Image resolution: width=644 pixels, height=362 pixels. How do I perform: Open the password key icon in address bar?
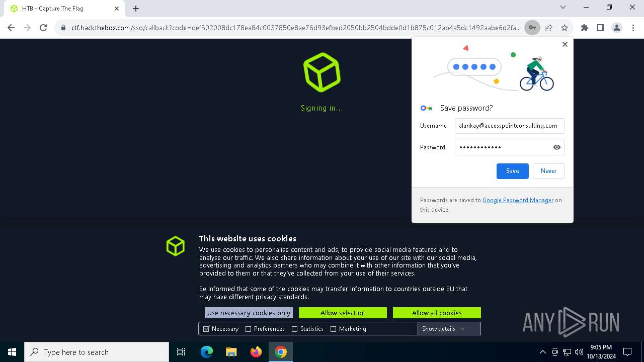532,28
